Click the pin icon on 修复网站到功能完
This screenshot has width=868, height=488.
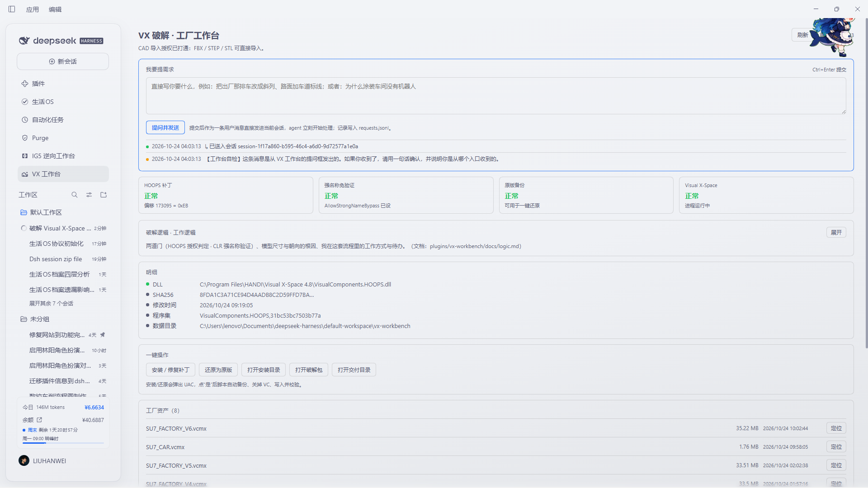pos(103,335)
